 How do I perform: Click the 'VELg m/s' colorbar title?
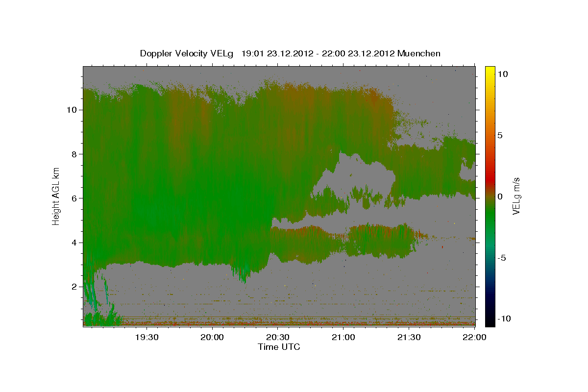point(517,196)
